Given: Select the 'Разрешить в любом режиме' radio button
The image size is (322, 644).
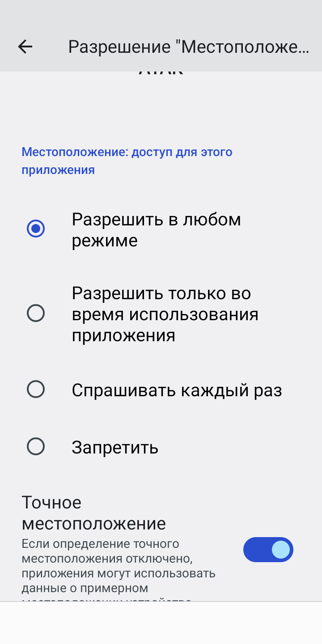Looking at the screenshot, I should pos(36,229).
